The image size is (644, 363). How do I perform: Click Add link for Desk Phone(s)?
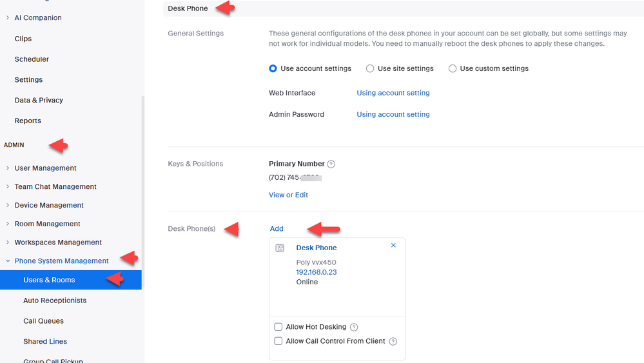click(x=277, y=229)
